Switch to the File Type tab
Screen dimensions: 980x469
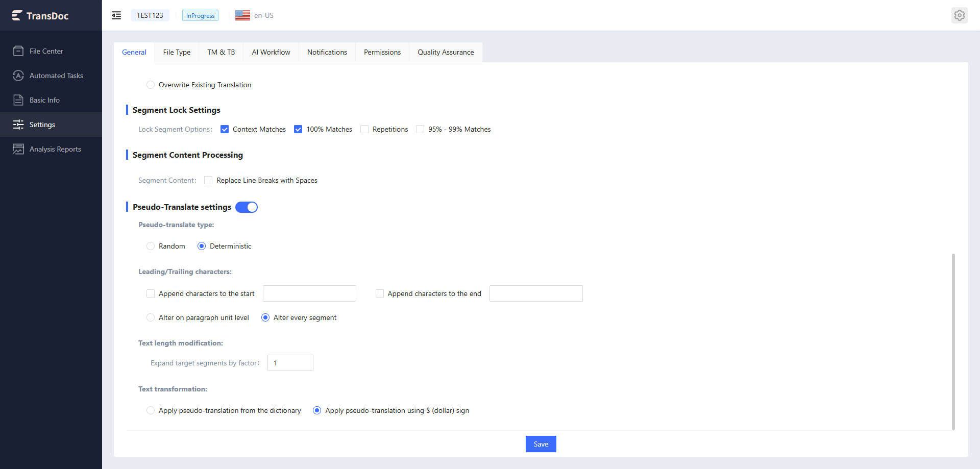pyautogui.click(x=177, y=52)
